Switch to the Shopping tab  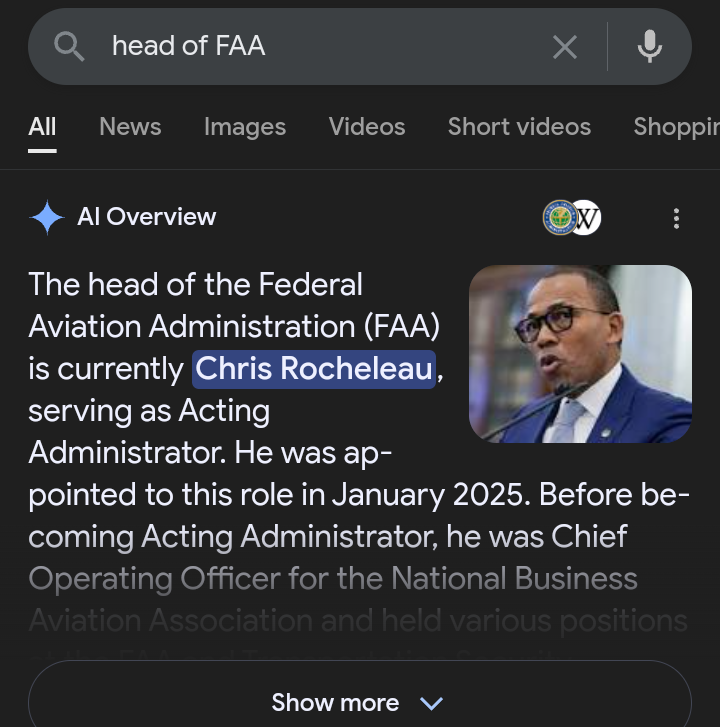pyautogui.click(x=676, y=127)
